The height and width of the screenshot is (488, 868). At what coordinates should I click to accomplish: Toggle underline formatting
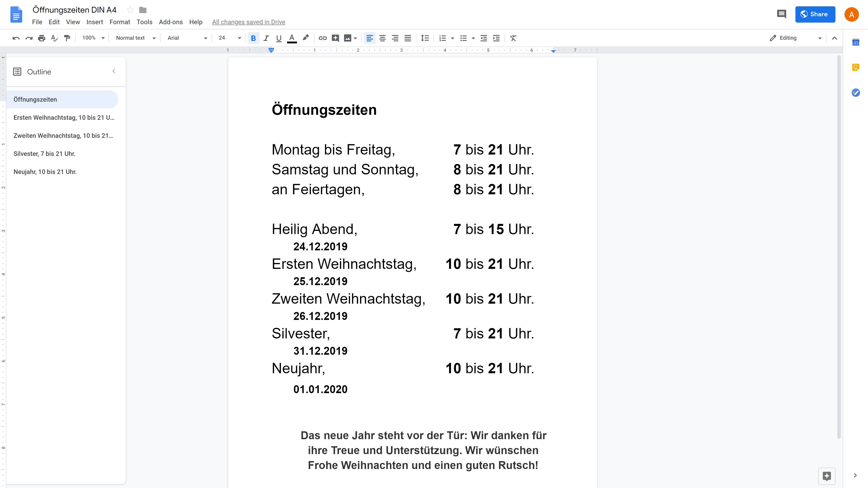[279, 38]
